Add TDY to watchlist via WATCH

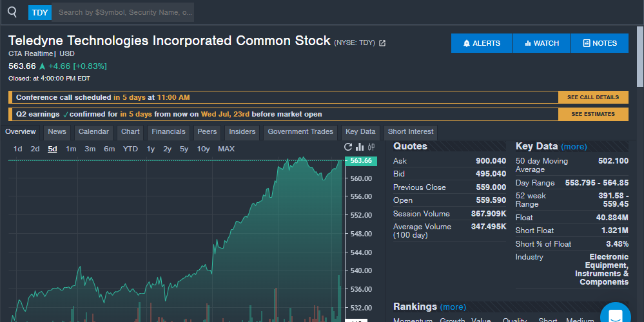pyautogui.click(x=542, y=43)
